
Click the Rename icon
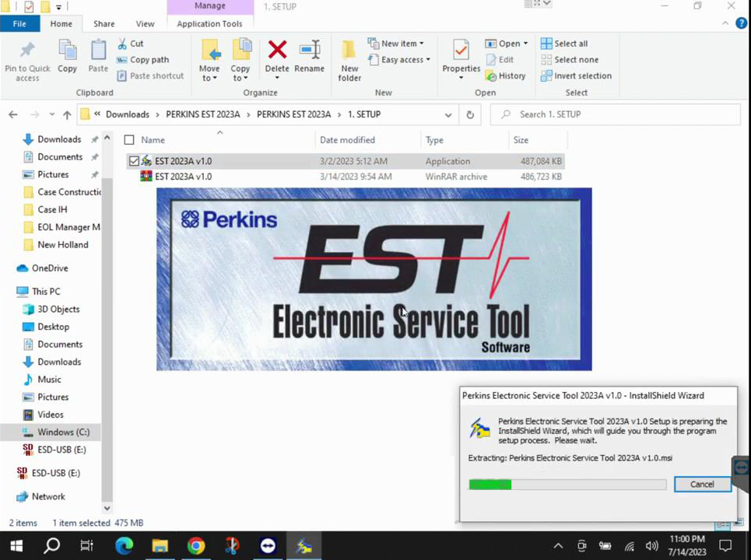tap(310, 50)
